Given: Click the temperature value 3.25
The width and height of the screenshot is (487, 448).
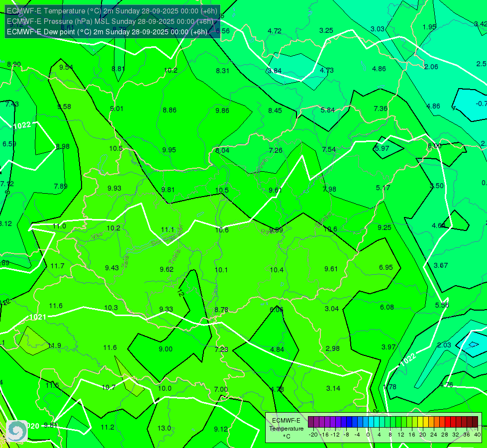Looking at the screenshot, I should coord(326,30).
